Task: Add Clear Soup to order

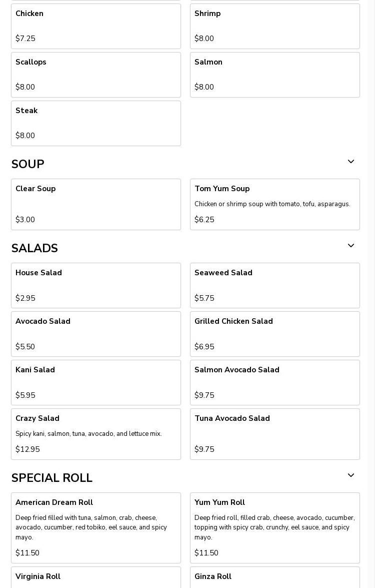Action: 96,204
